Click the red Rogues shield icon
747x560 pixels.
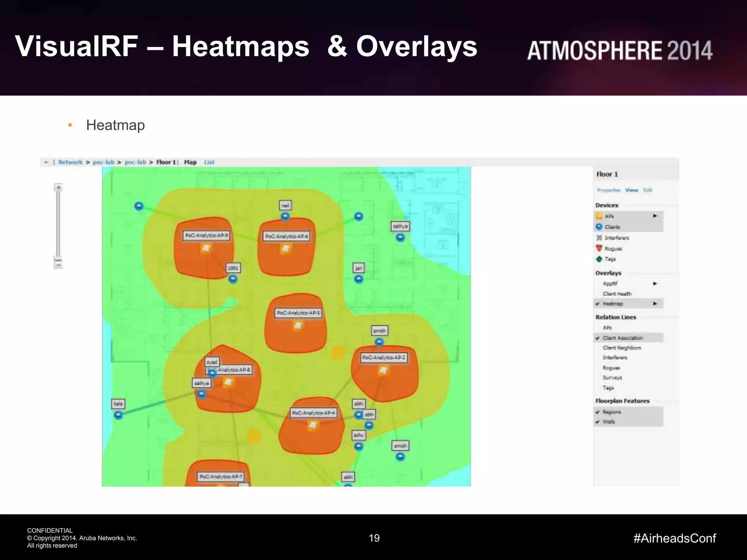pos(599,248)
